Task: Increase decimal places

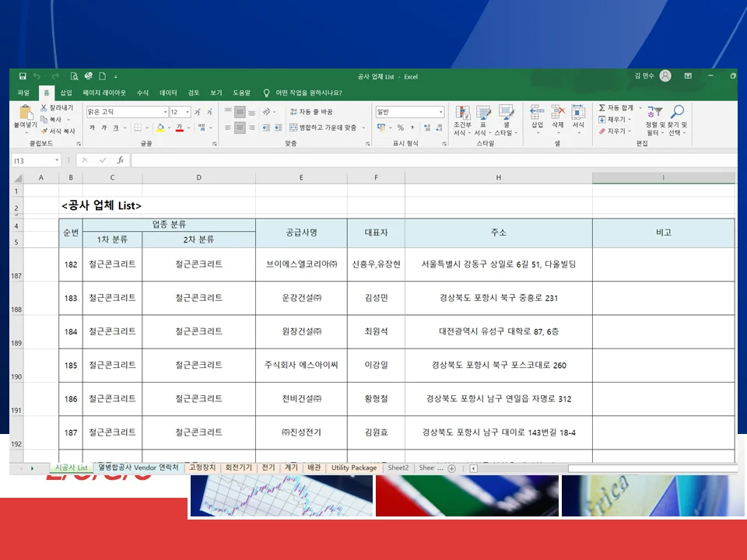Action: (x=427, y=128)
